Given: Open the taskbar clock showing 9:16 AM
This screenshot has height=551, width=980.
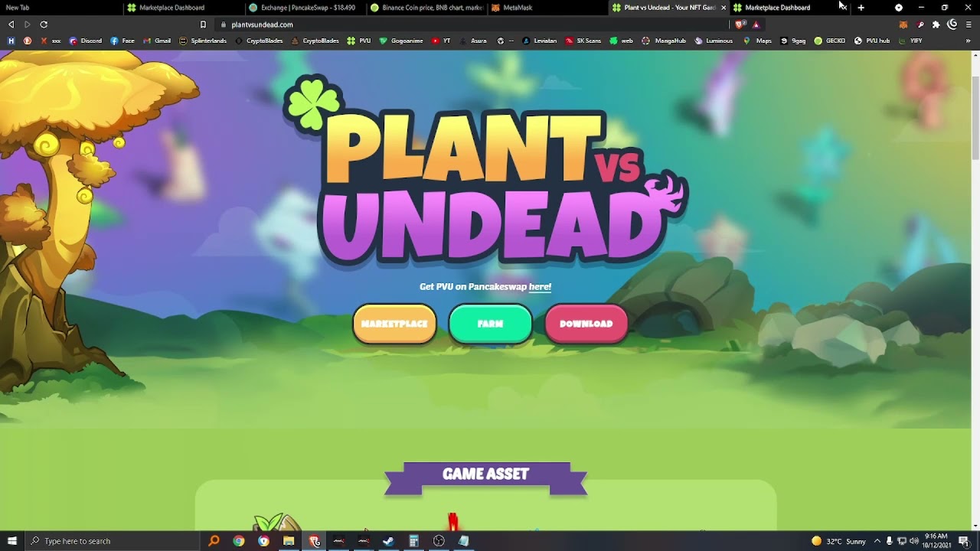Looking at the screenshot, I should (x=936, y=541).
